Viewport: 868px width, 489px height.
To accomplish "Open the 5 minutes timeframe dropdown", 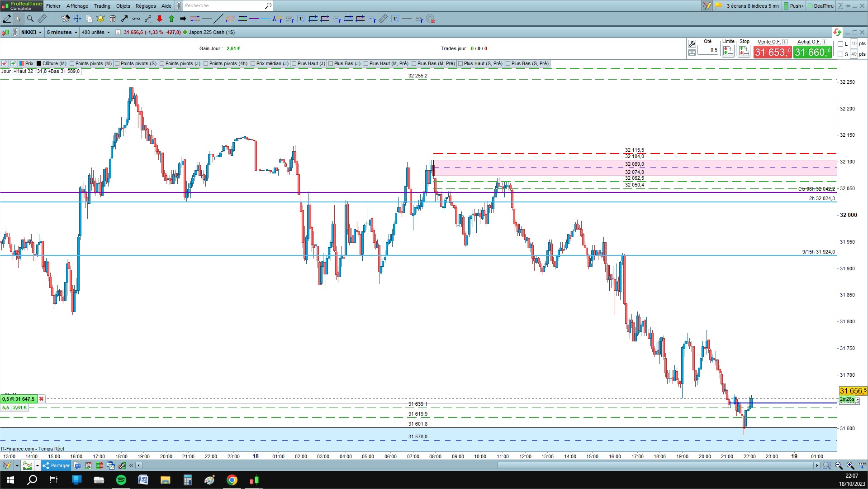I will click(62, 32).
